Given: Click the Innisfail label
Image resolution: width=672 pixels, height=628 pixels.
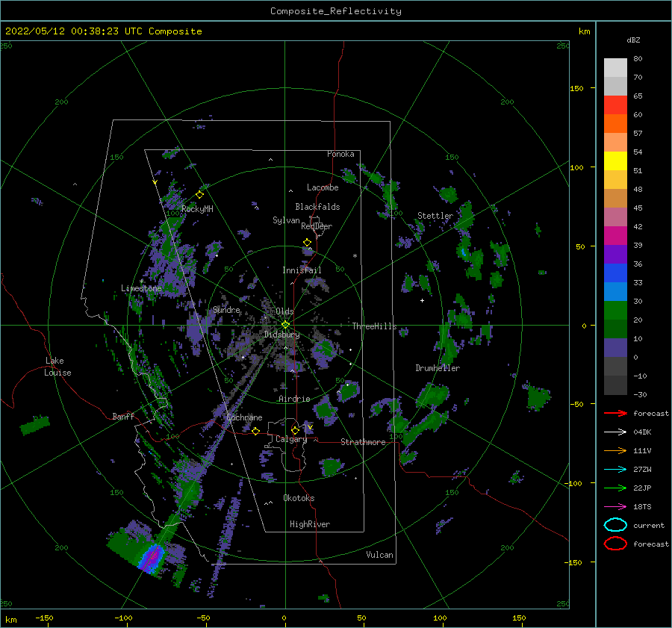Looking at the screenshot, I should click(x=302, y=270).
